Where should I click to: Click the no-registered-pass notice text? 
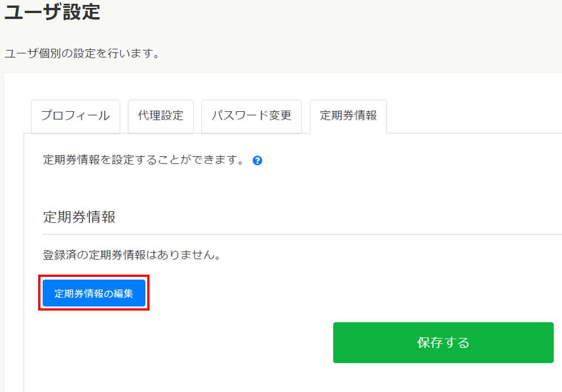pyautogui.click(x=131, y=255)
